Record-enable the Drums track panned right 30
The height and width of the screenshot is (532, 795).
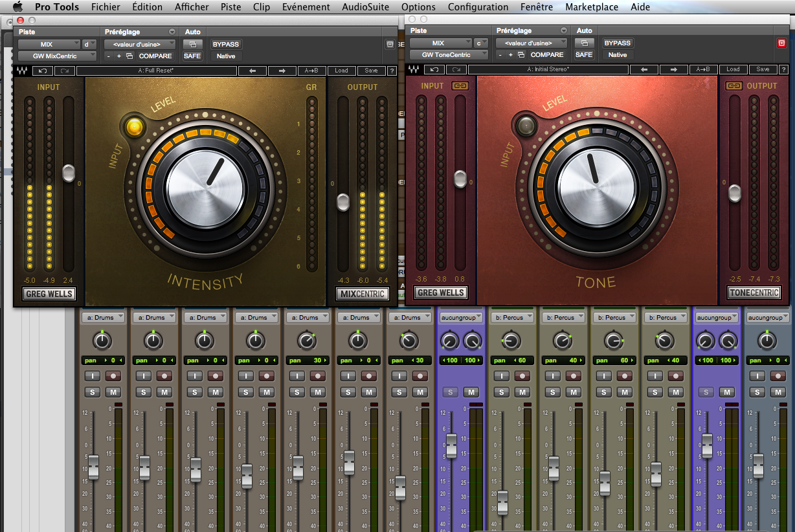coord(319,376)
